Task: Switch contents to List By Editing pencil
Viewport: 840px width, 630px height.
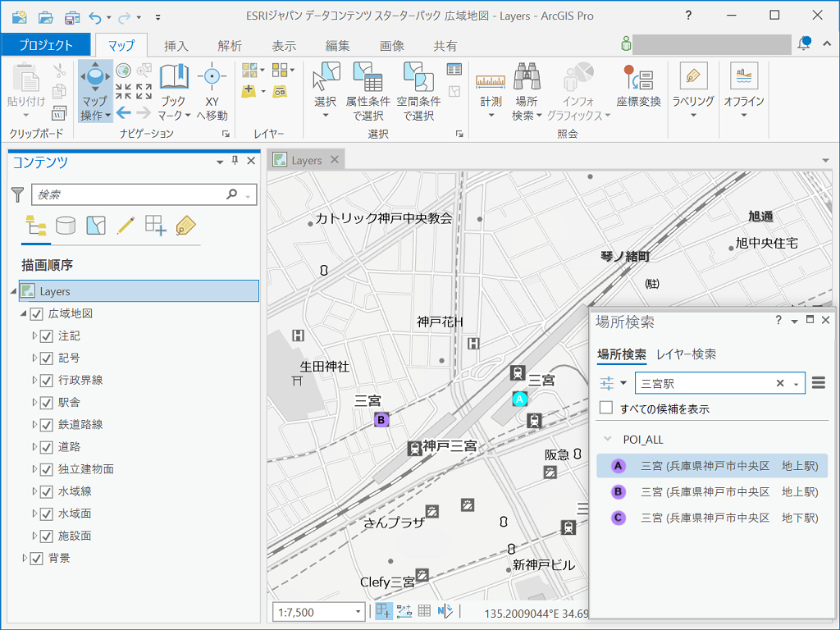Action: pyautogui.click(x=126, y=226)
